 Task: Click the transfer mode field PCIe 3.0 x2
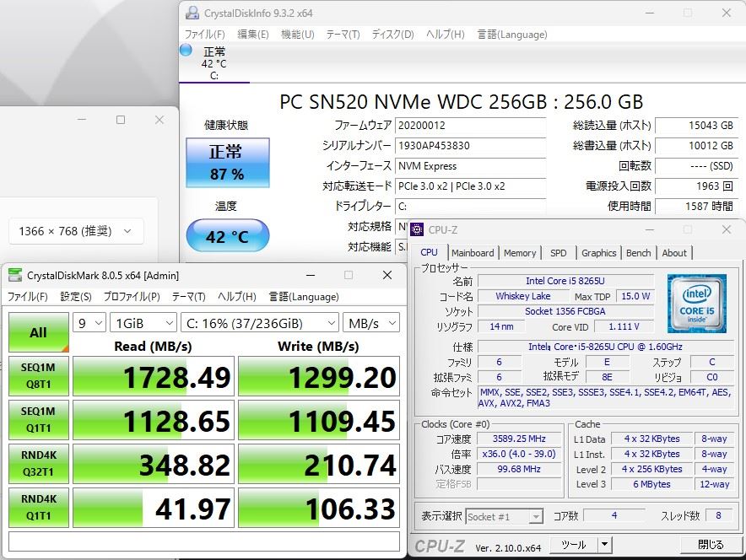point(471,186)
